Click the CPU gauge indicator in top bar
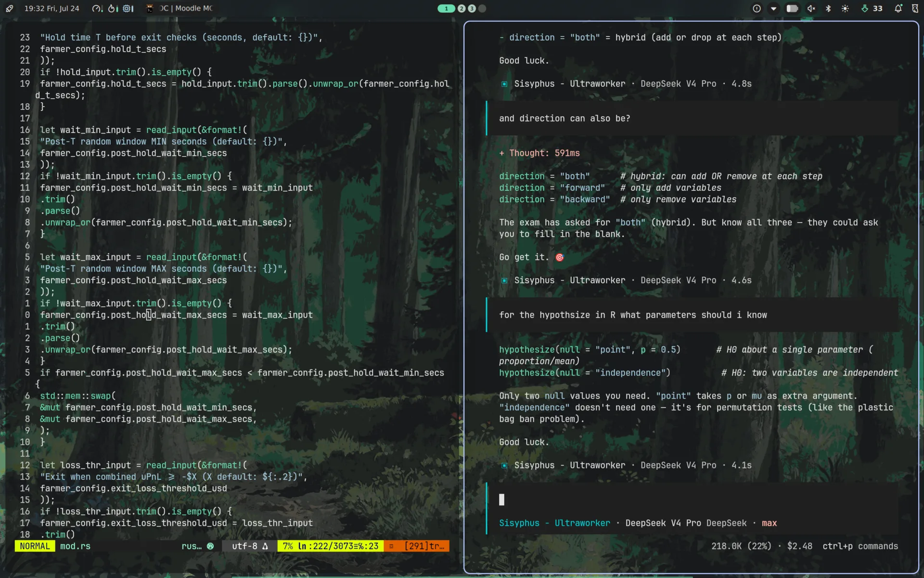The width and height of the screenshot is (924, 578). coord(97,8)
